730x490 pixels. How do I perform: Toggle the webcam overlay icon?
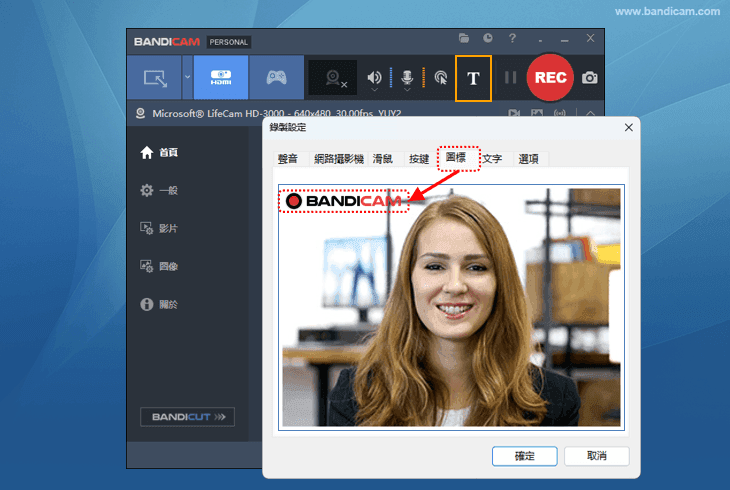(x=333, y=78)
